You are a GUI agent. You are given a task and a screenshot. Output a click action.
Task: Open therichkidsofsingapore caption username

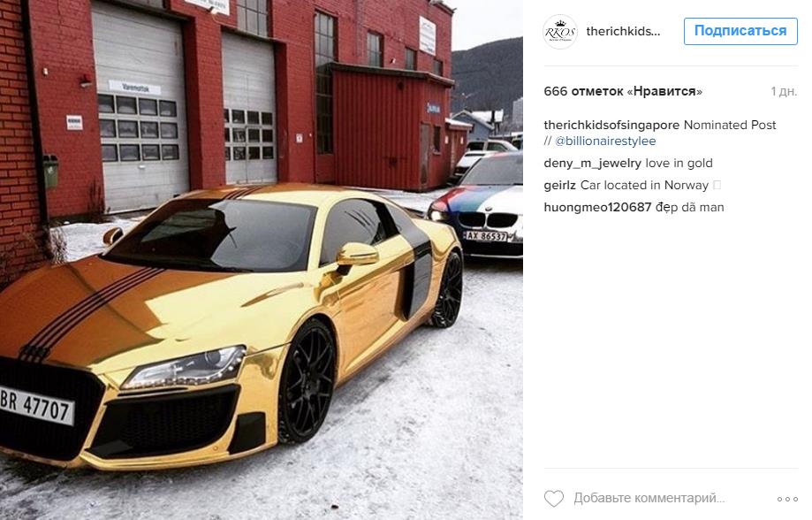[x=611, y=125]
